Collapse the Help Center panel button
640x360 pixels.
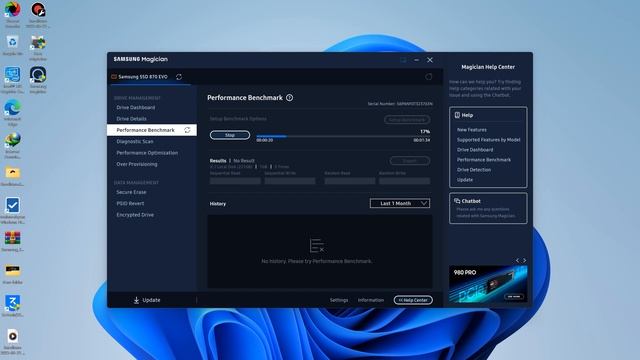(x=413, y=300)
